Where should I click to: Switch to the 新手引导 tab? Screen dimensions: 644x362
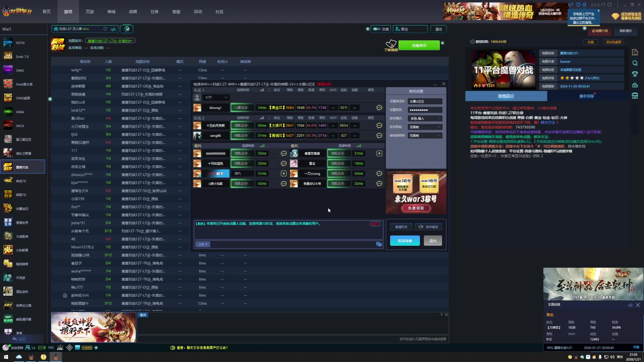586,96
